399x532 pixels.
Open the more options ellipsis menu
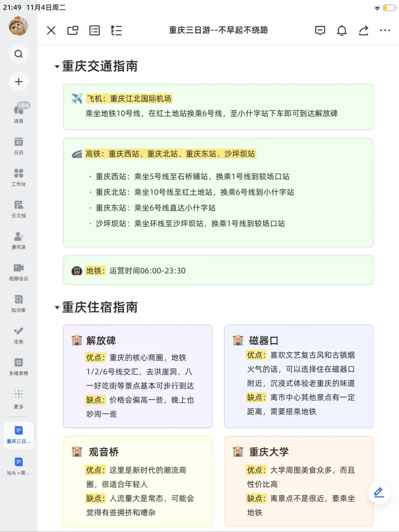385,30
